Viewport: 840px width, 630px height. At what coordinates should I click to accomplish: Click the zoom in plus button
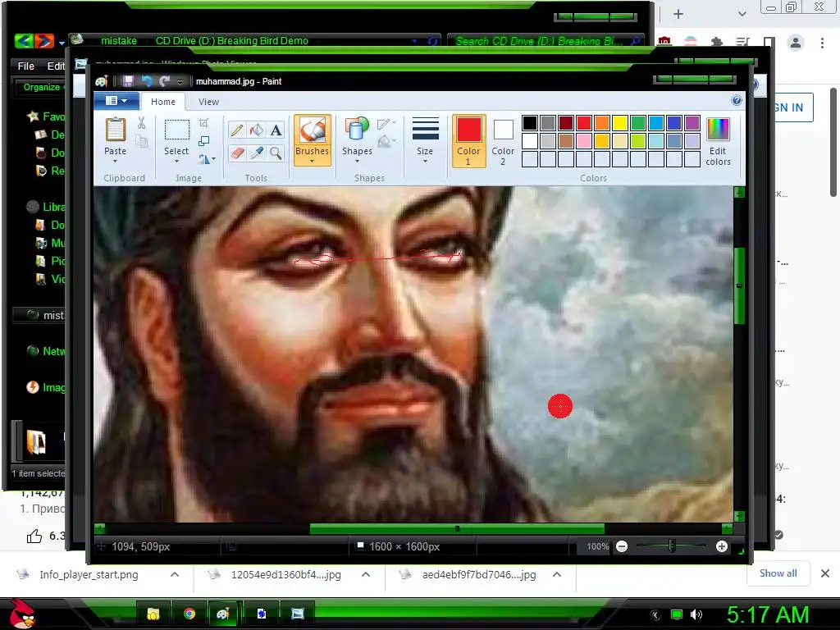point(722,546)
